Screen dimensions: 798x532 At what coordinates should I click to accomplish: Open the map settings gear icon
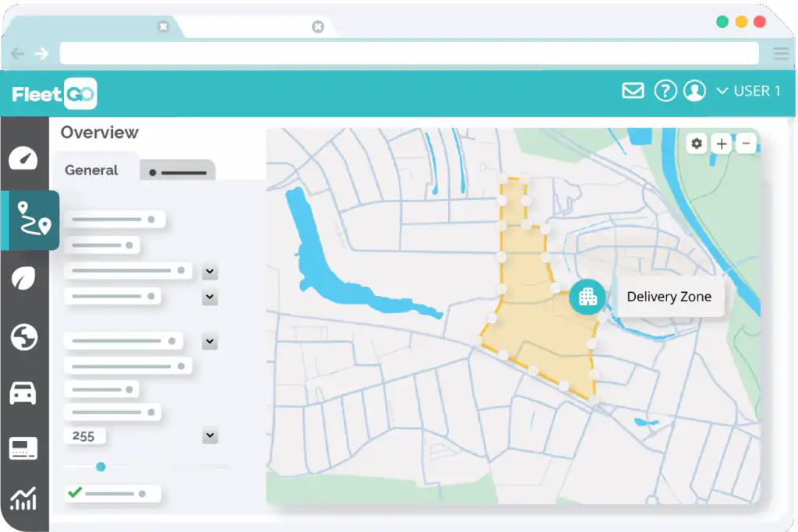[696, 143]
